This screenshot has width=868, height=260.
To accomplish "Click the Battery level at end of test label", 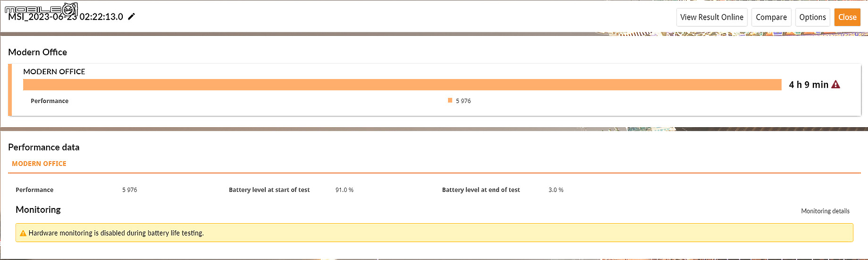I will point(481,190).
